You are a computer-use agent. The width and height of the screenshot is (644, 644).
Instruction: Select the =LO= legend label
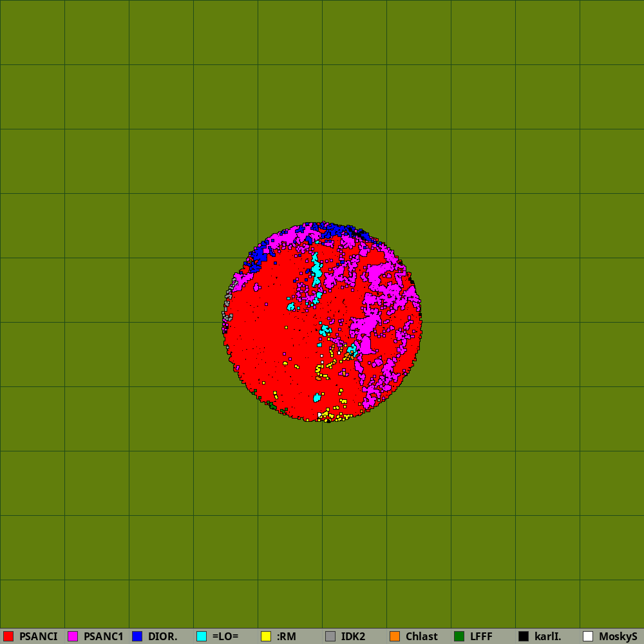click(225, 637)
